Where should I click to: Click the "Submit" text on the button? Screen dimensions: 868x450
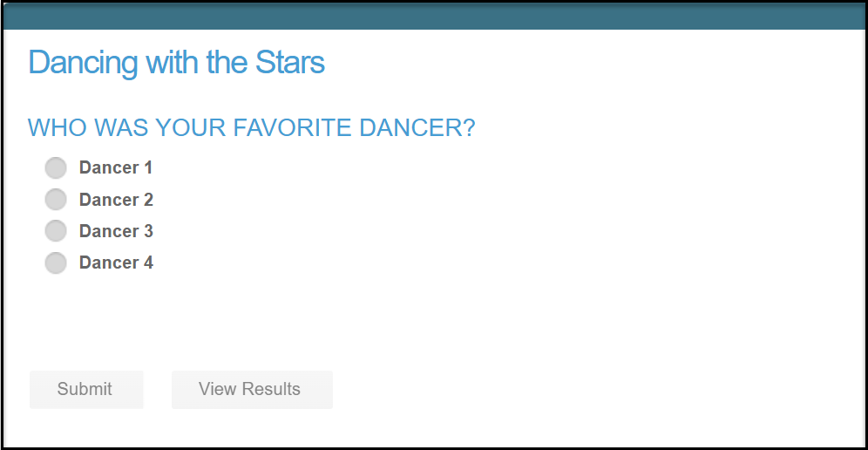[x=85, y=389]
